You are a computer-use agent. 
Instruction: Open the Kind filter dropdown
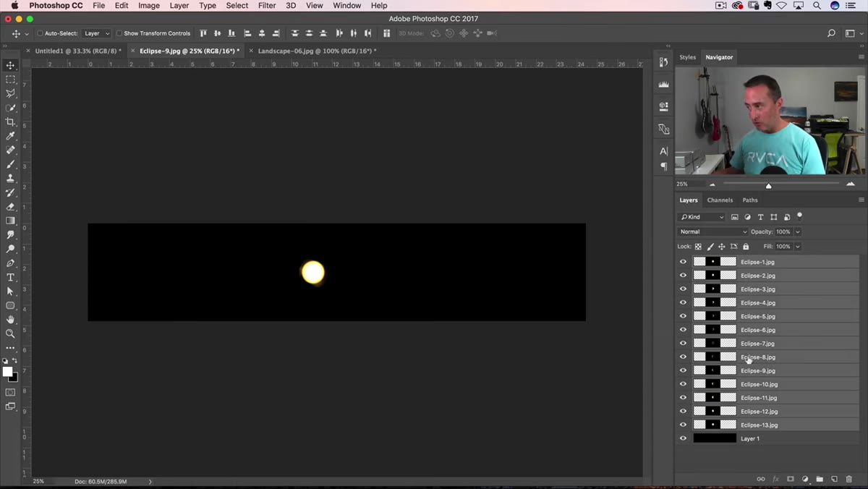point(702,217)
